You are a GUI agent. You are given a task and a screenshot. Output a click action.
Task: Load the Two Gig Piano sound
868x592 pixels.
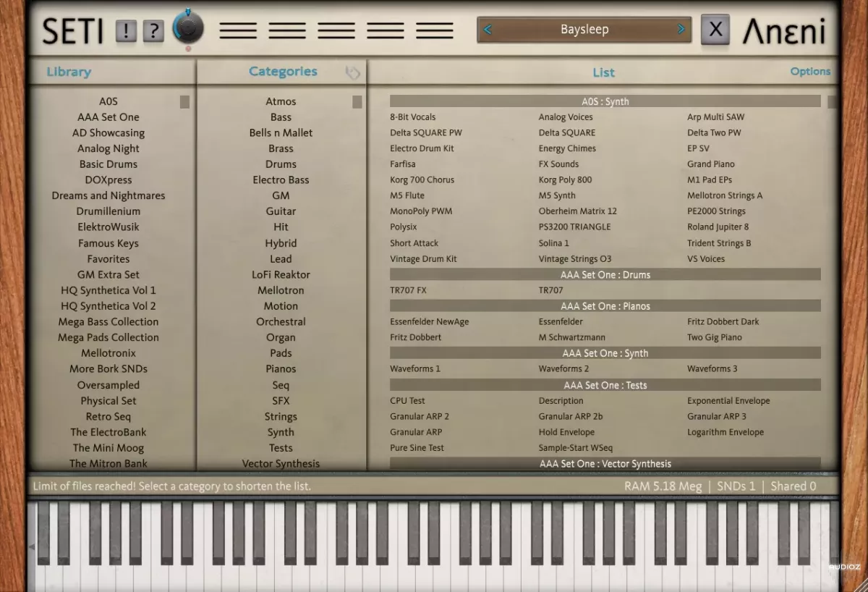point(715,338)
